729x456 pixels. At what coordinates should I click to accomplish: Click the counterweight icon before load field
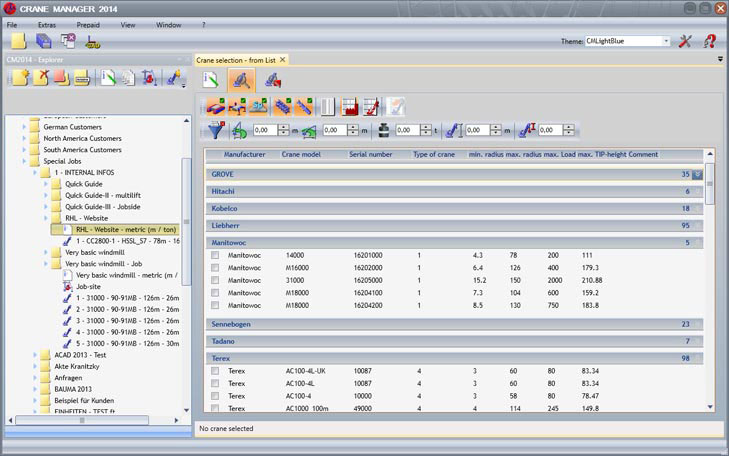click(x=384, y=131)
